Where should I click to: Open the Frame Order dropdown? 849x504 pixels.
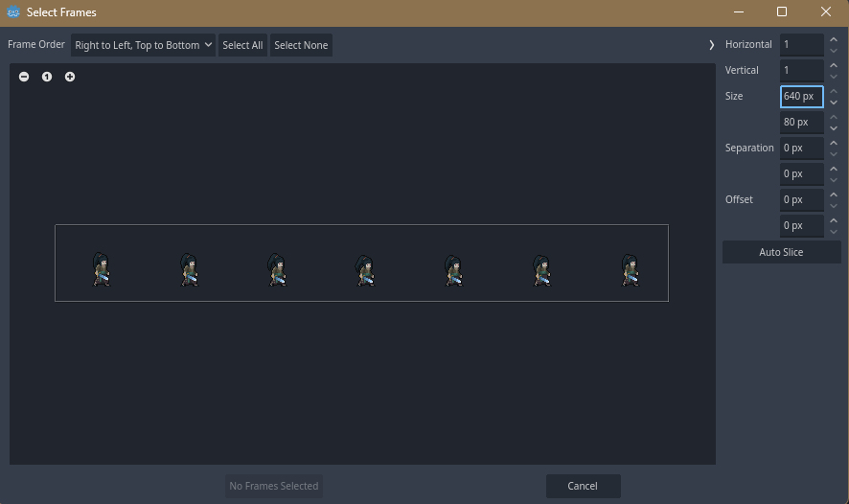tap(143, 45)
